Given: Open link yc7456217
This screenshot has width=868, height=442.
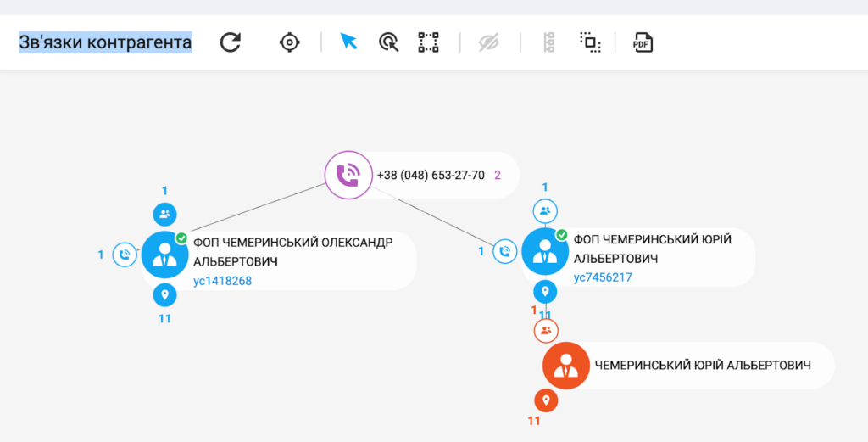Looking at the screenshot, I should pos(603,277).
